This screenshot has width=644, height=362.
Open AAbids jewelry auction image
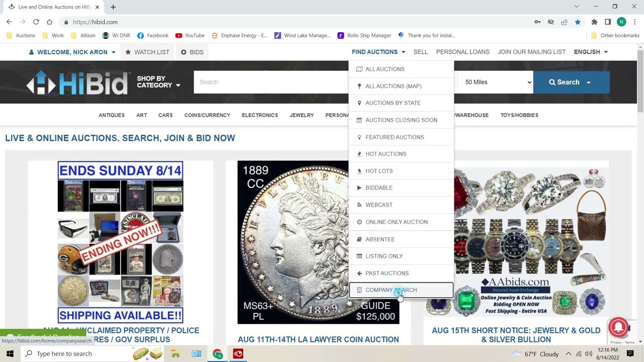(516, 242)
